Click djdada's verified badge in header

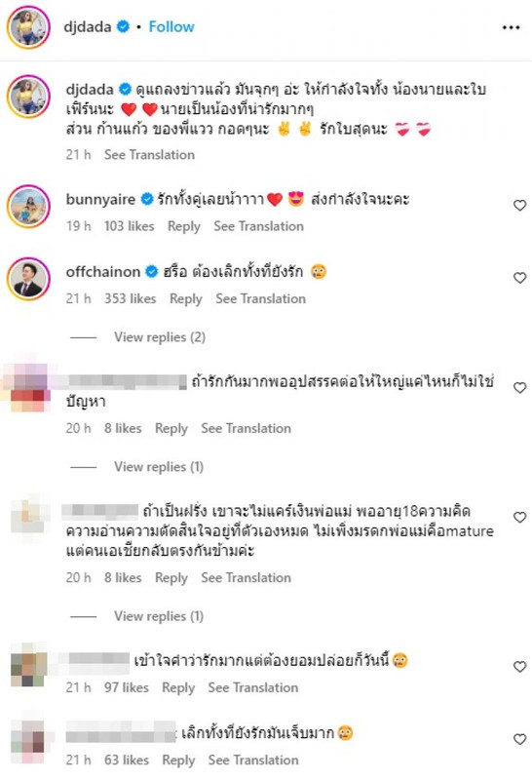click(x=123, y=26)
